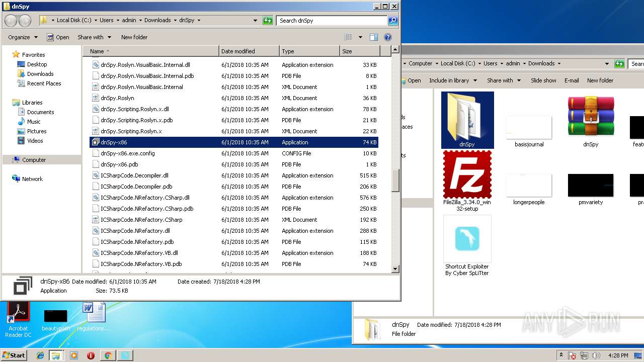Open Documents library in sidebar
644x362 pixels.
point(40,112)
